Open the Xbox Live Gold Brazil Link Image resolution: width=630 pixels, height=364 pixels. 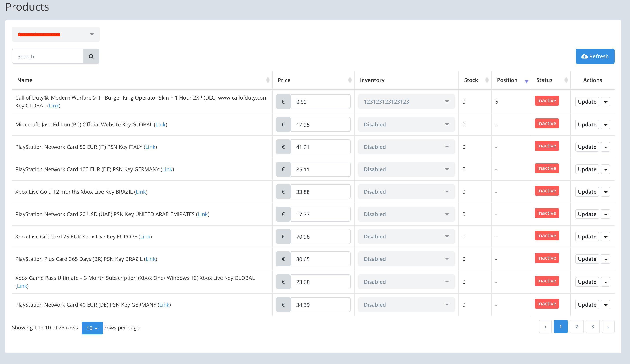141,192
